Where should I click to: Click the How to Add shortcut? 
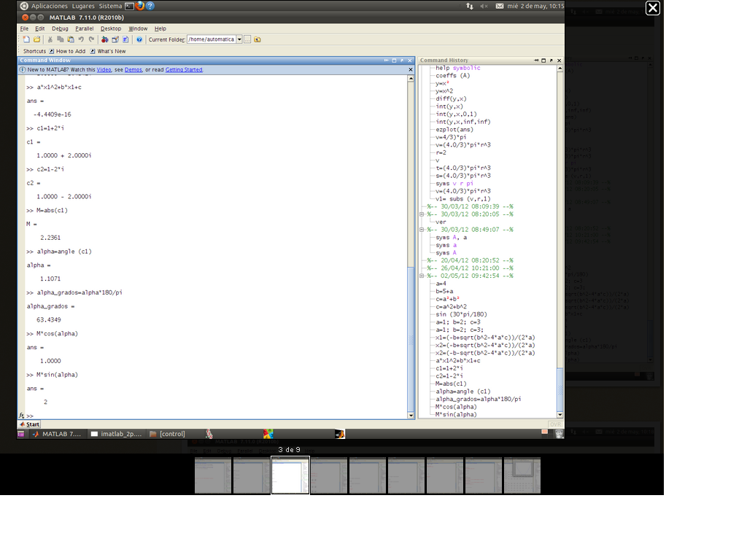click(x=67, y=52)
